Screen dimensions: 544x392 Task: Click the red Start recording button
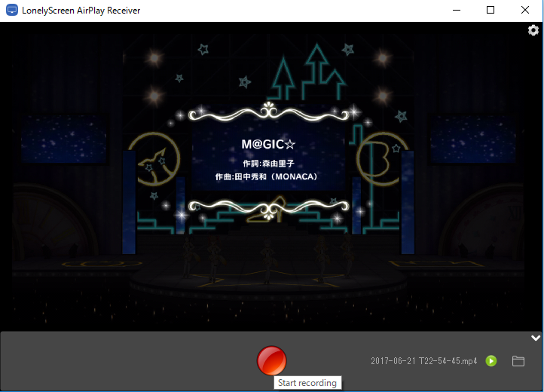(x=272, y=360)
